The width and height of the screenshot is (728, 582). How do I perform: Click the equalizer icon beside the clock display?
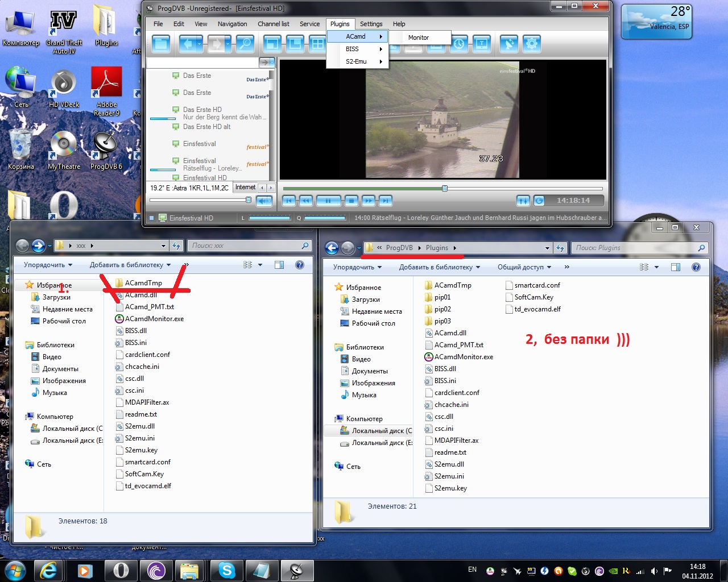[523, 201]
